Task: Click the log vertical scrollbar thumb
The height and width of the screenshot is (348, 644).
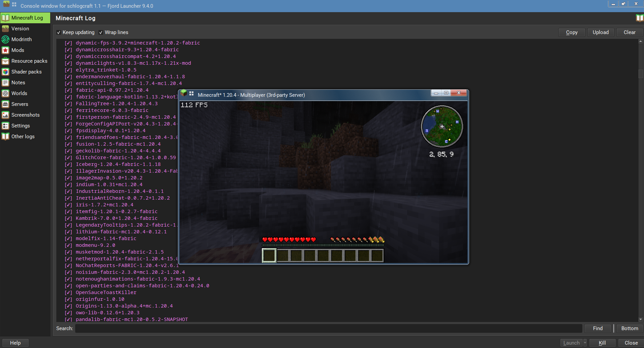Action: point(641,74)
